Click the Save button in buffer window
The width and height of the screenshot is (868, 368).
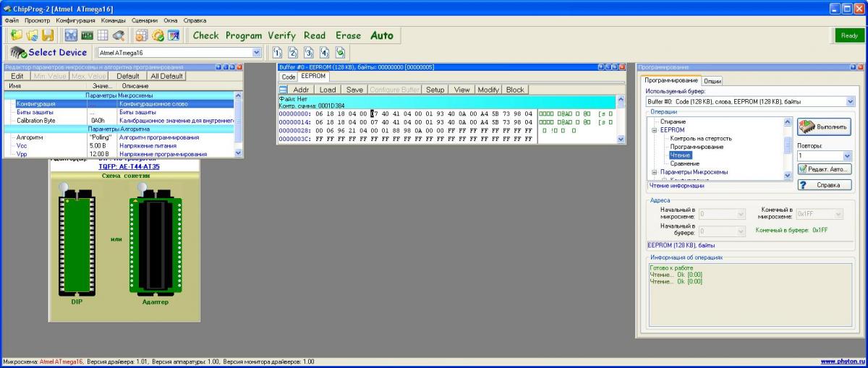pyautogui.click(x=354, y=90)
